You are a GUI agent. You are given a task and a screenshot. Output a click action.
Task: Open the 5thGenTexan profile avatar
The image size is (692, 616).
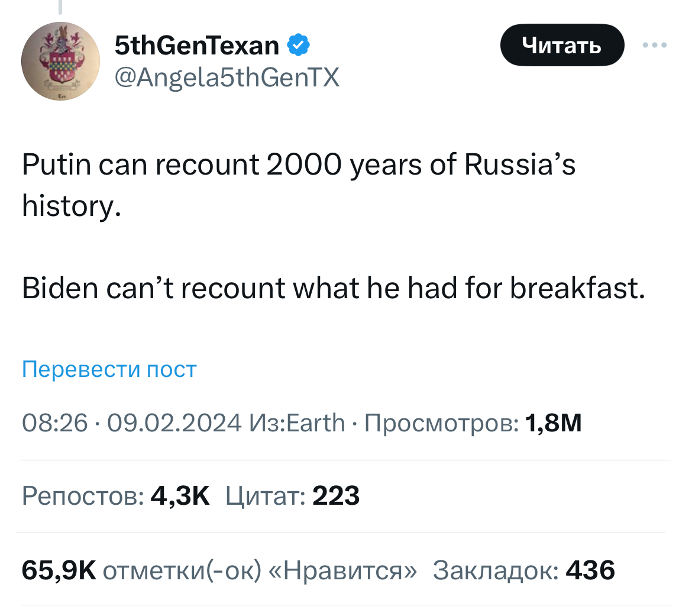(60, 62)
